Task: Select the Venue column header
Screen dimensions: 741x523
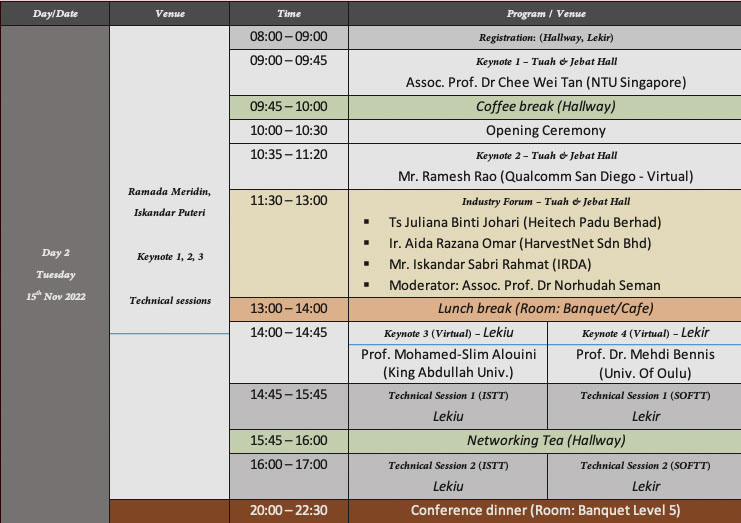Action: [x=170, y=14]
